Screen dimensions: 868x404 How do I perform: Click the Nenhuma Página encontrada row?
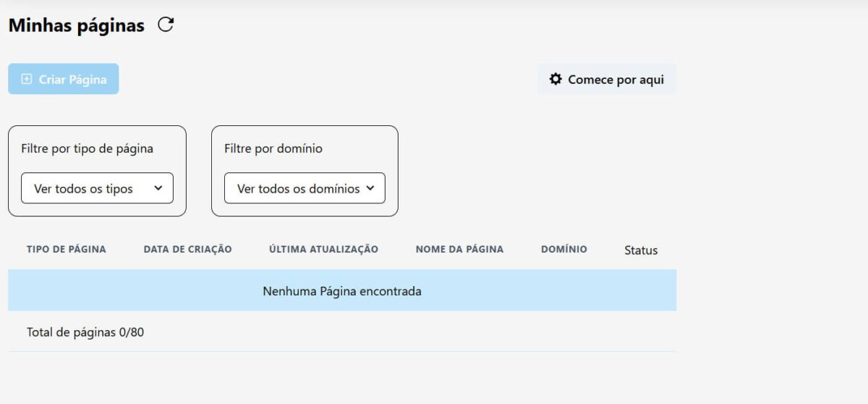(341, 291)
